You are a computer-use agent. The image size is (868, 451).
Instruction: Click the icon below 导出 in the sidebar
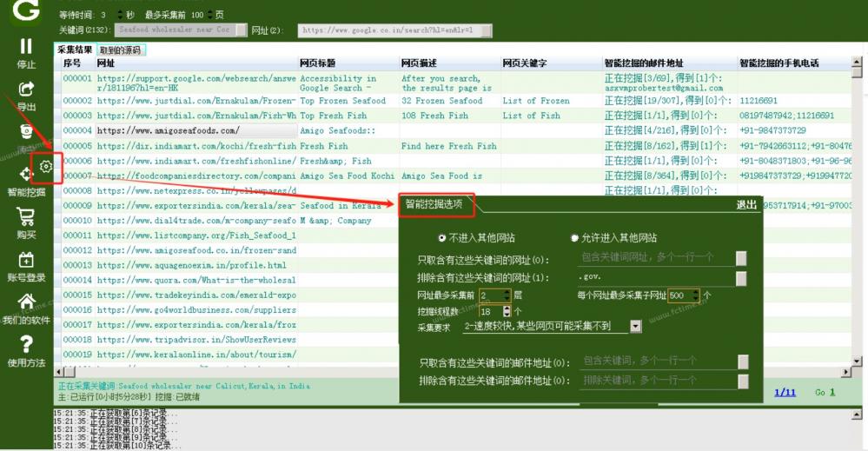[x=26, y=131]
